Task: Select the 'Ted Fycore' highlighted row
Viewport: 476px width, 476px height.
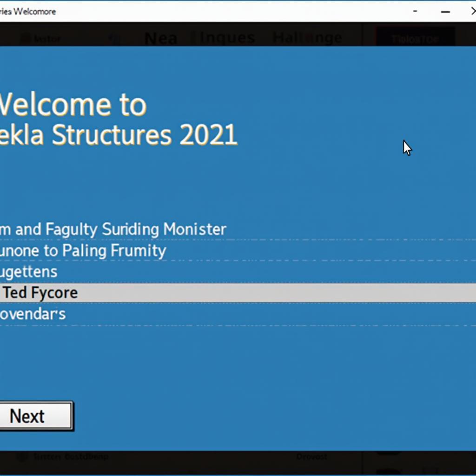Action: pos(238,293)
